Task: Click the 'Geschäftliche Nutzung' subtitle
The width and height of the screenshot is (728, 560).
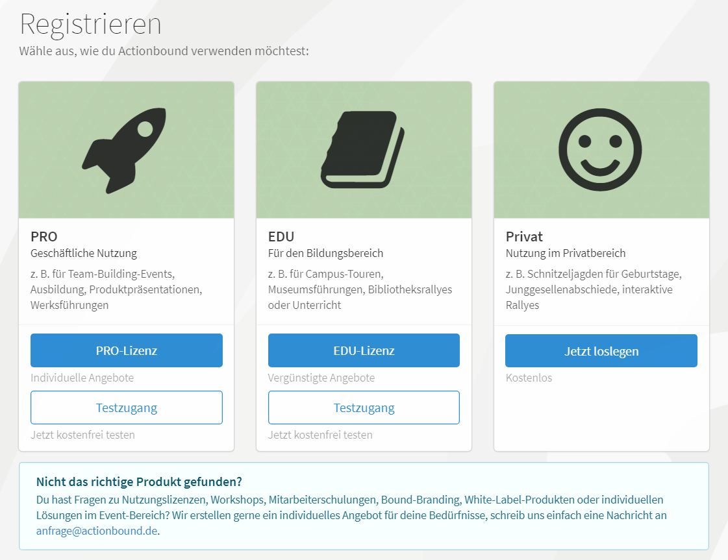Action: 84,253
